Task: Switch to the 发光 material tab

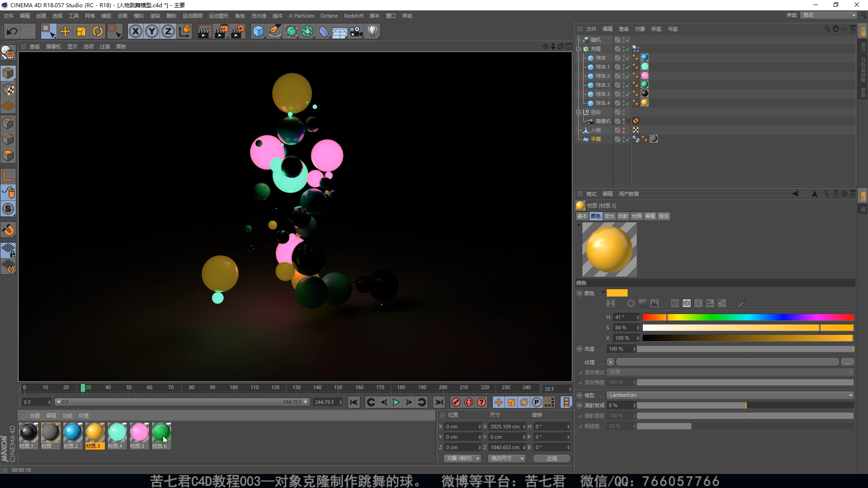Action: point(609,216)
